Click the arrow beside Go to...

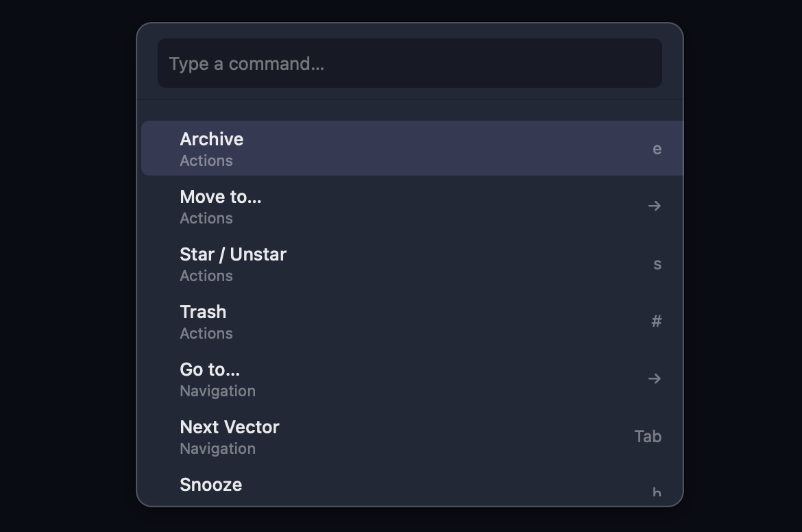pos(655,378)
